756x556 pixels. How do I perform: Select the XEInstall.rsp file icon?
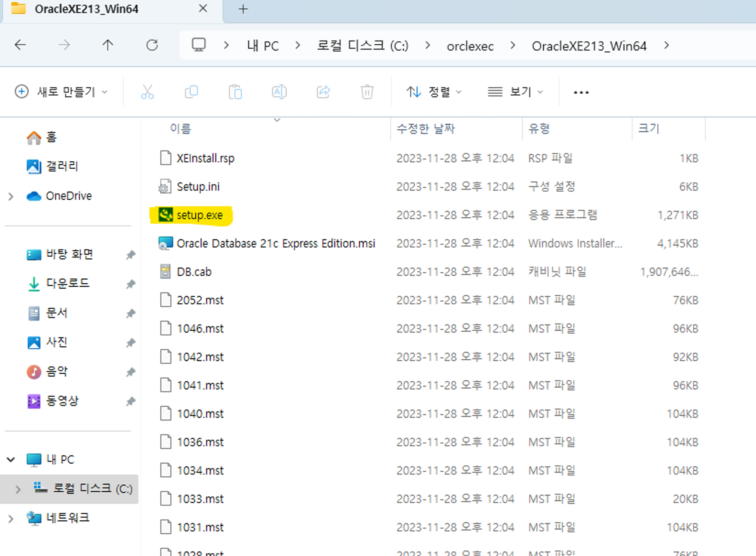click(x=165, y=158)
